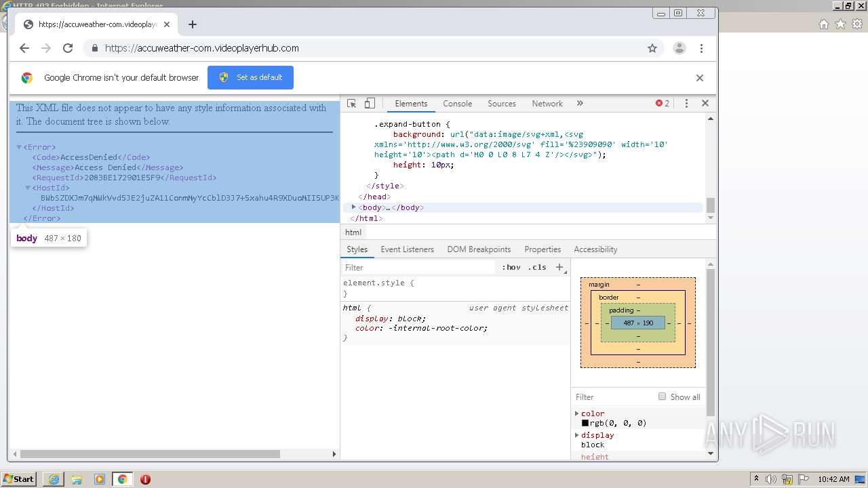The height and width of the screenshot is (488, 868).
Task: Focus the Styles filter field
Action: click(418, 268)
